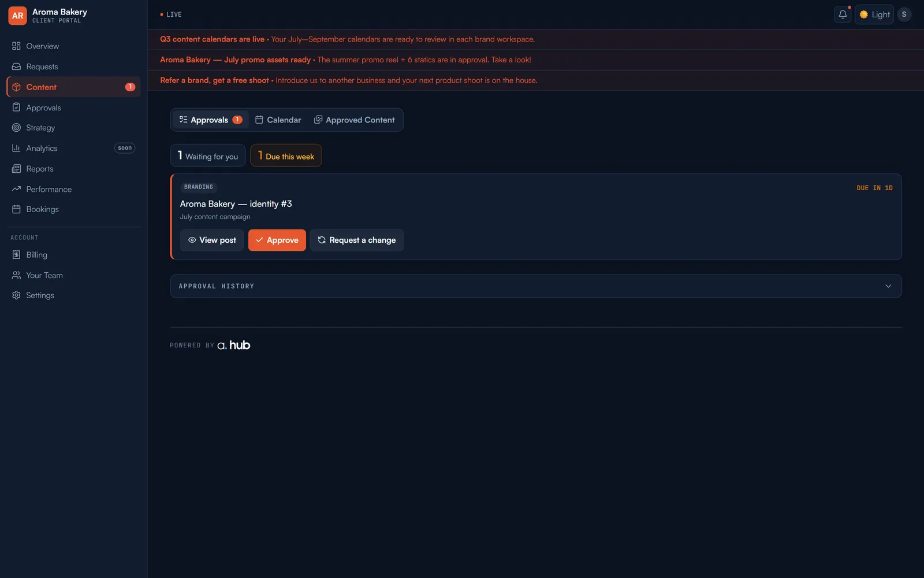Click the eye icon on View post
The width and height of the screenshot is (924, 578).
pos(192,240)
